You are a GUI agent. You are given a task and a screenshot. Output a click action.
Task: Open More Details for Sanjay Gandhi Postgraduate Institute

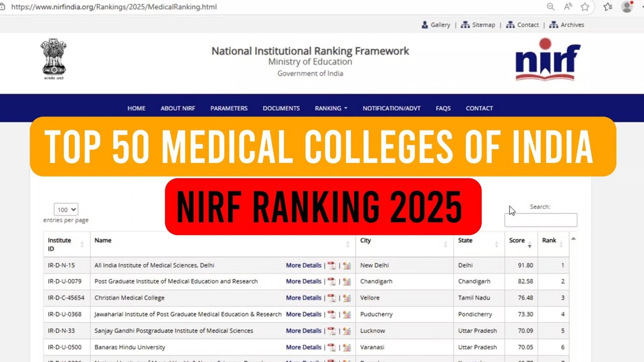303,331
